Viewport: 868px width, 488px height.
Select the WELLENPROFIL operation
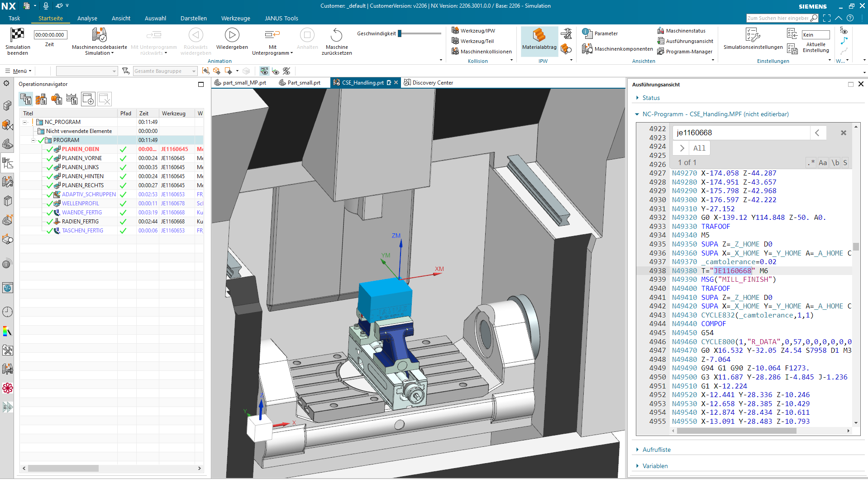[x=80, y=204]
